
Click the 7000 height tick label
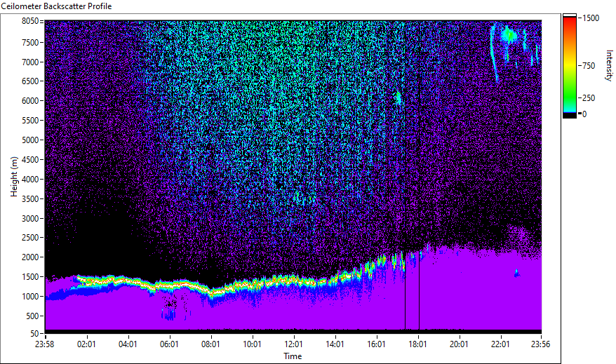click(30, 62)
